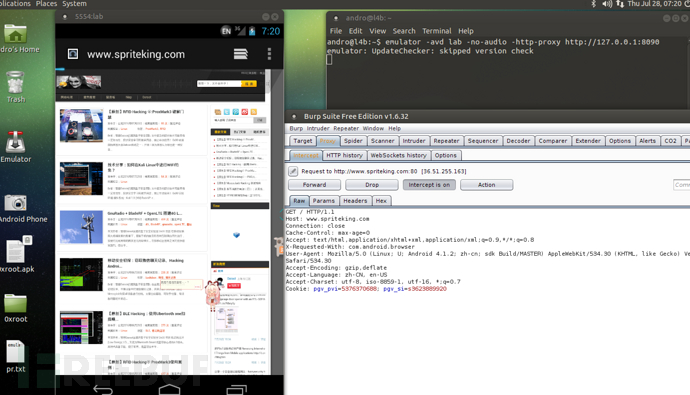Click the site favicon beside www.spriteking.com
Screen dimensions: 690x395
pos(73,54)
